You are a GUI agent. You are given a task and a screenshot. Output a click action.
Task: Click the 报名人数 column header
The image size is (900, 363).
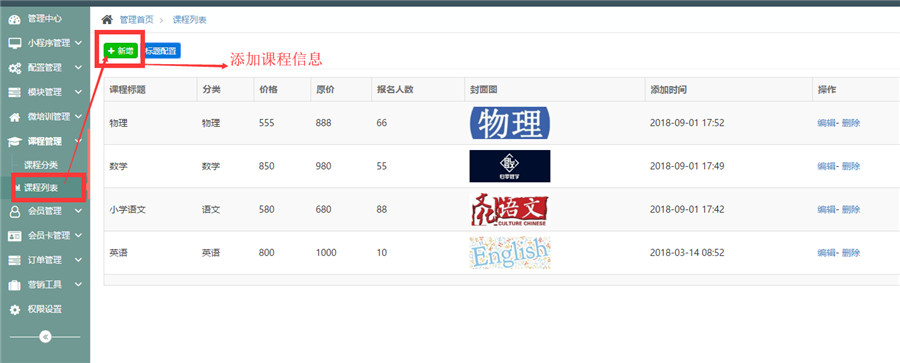pos(395,90)
